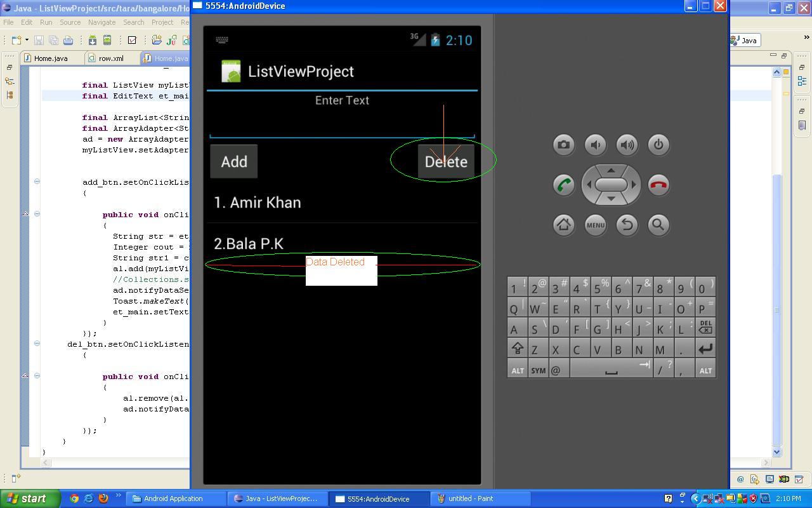Open the Android Virtual Device Manager icon
Viewport: 812px width, 508px height.
107,40
